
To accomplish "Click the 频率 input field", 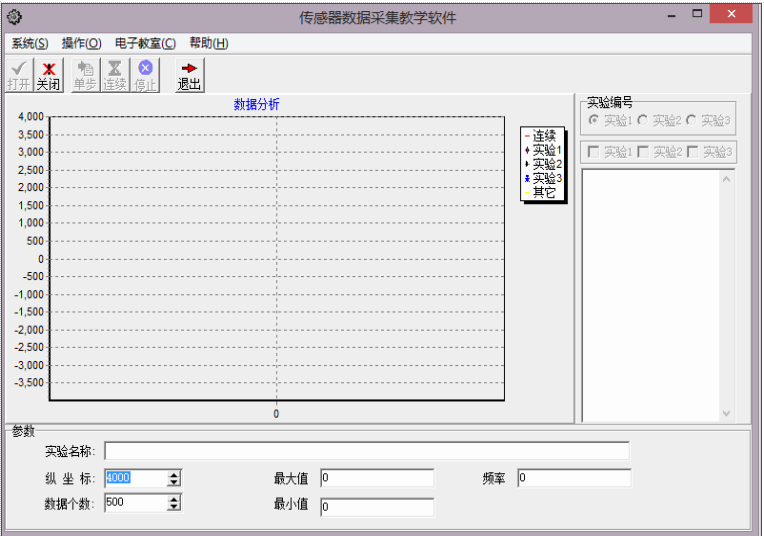I will 573,478.
